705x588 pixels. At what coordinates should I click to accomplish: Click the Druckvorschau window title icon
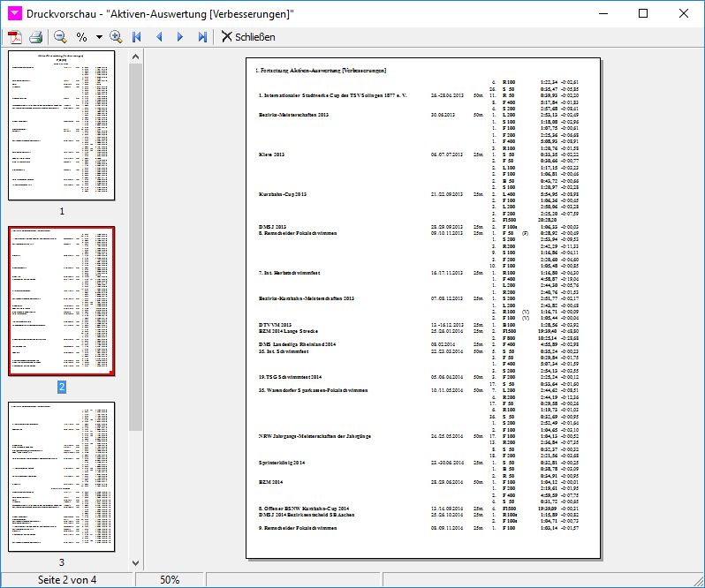coord(13,13)
